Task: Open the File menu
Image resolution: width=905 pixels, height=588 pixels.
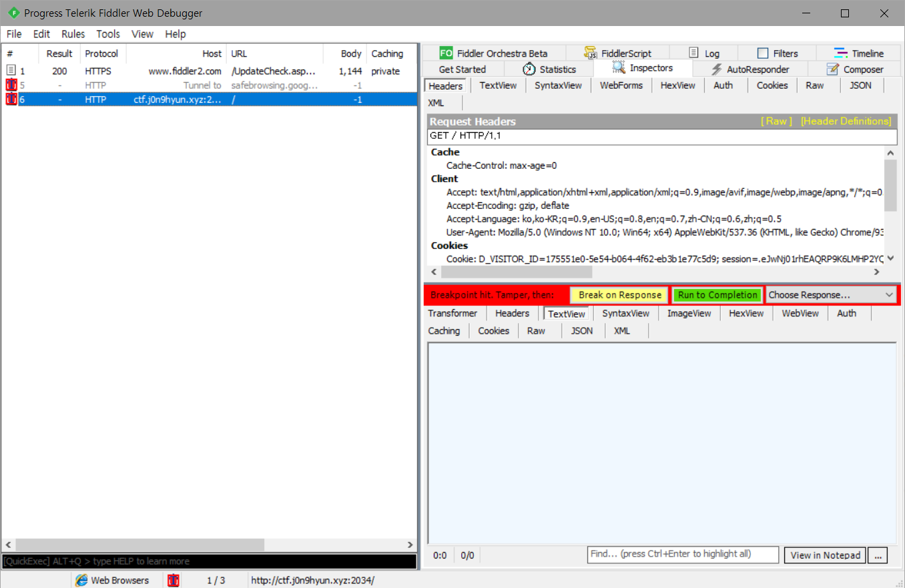Action: (x=14, y=34)
